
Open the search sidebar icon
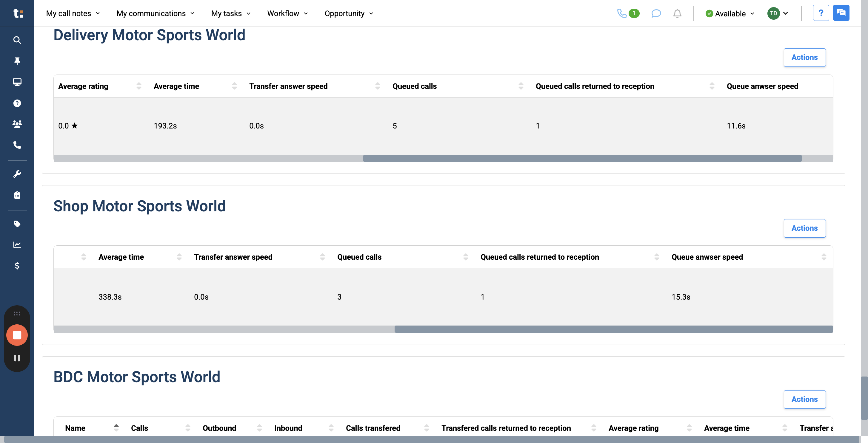[x=17, y=40]
